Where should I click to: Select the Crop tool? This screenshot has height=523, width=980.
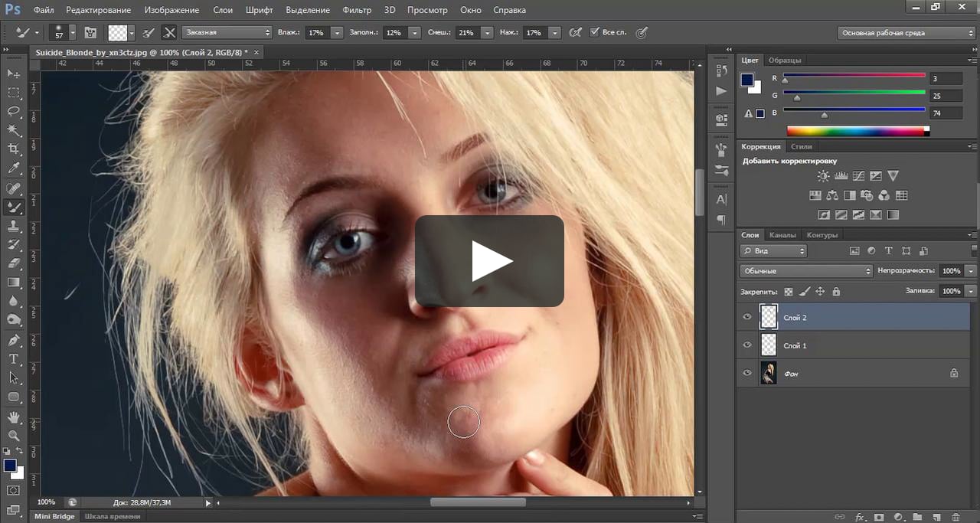14,149
